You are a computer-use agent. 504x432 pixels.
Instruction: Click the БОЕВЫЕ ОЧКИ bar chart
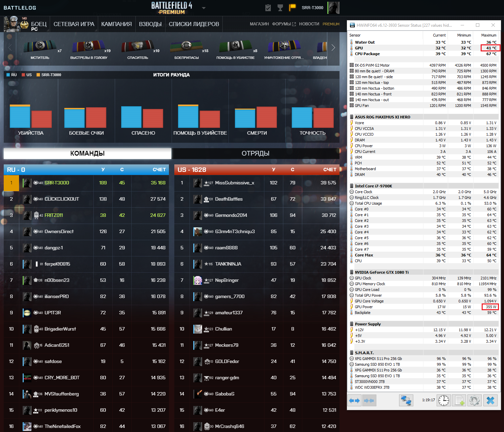point(85,117)
